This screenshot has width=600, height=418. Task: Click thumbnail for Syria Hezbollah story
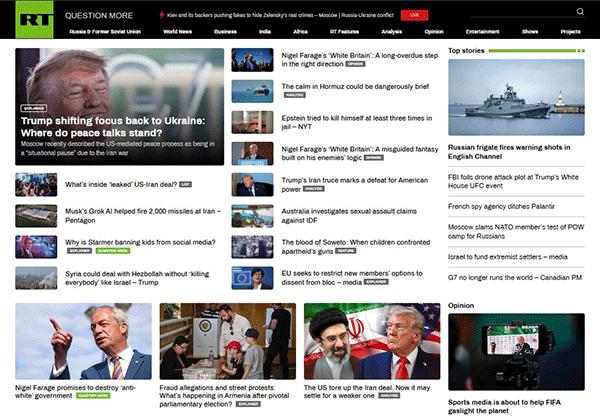[x=36, y=278]
